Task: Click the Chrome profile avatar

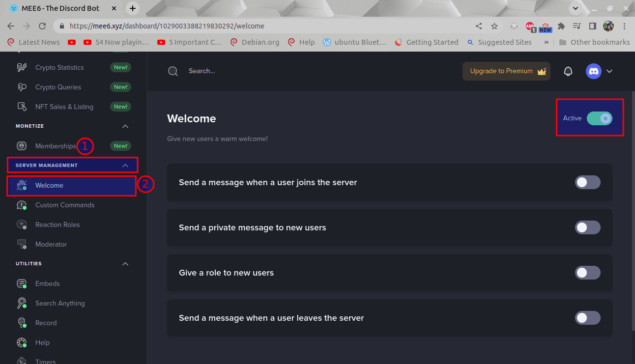Action: pos(608,26)
